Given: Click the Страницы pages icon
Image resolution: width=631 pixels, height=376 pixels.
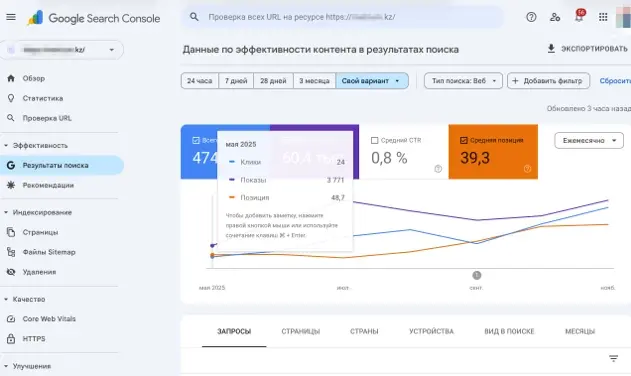Looking at the screenshot, I should [11, 232].
